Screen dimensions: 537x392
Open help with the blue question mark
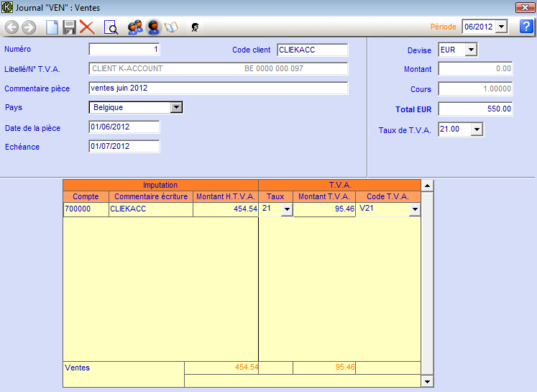click(526, 27)
